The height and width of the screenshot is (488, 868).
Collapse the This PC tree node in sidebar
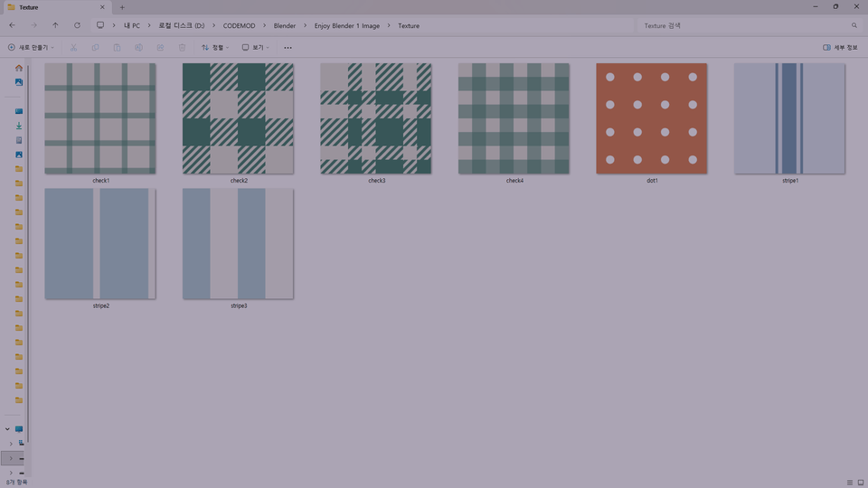click(7, 429)
